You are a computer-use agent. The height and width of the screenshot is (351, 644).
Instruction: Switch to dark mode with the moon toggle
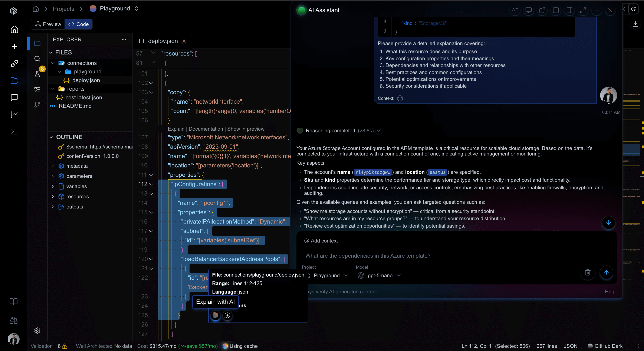pyautogui.click(x=634, y=9)
